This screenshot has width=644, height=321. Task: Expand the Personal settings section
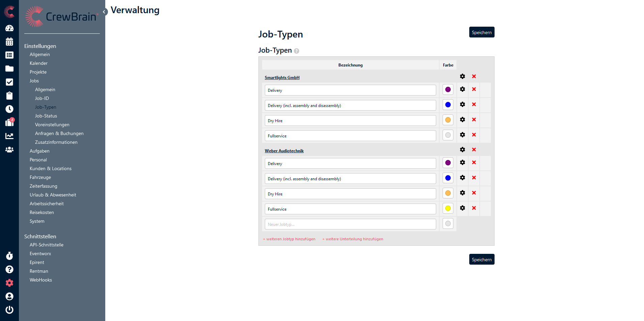tap(38, 160)
